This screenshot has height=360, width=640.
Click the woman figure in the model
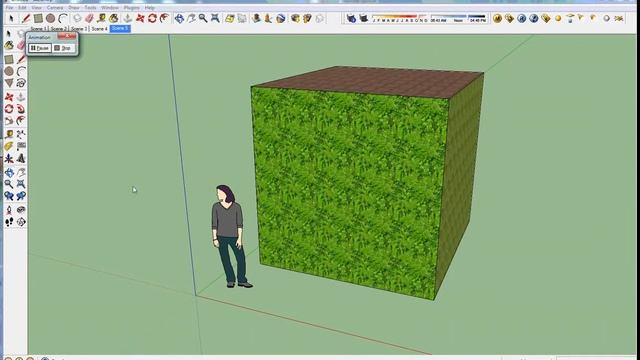pos(231,236)
